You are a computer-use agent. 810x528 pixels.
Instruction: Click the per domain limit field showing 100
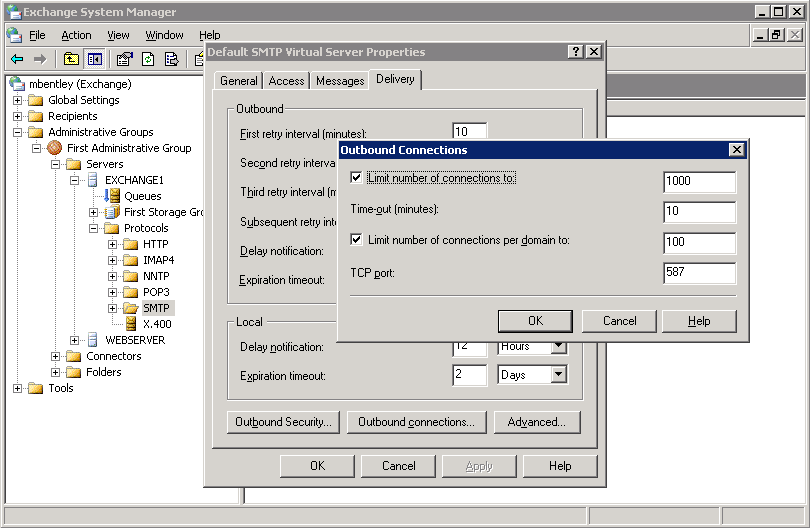(699, 243)
